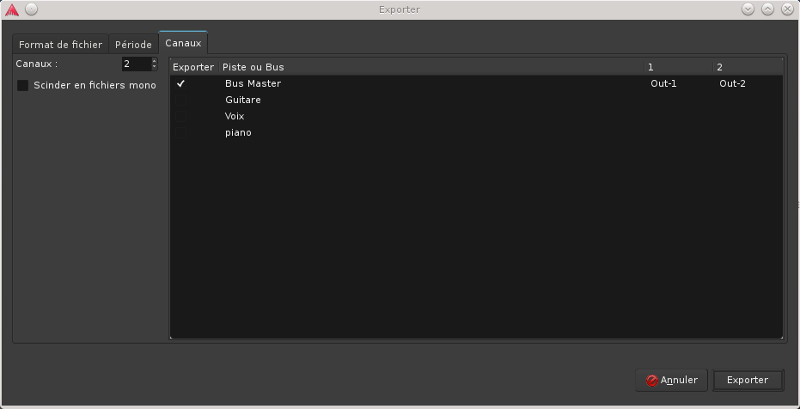Open the window menu button beside the Ardour logo
800x409 pixels.
(x=31, y=9)
